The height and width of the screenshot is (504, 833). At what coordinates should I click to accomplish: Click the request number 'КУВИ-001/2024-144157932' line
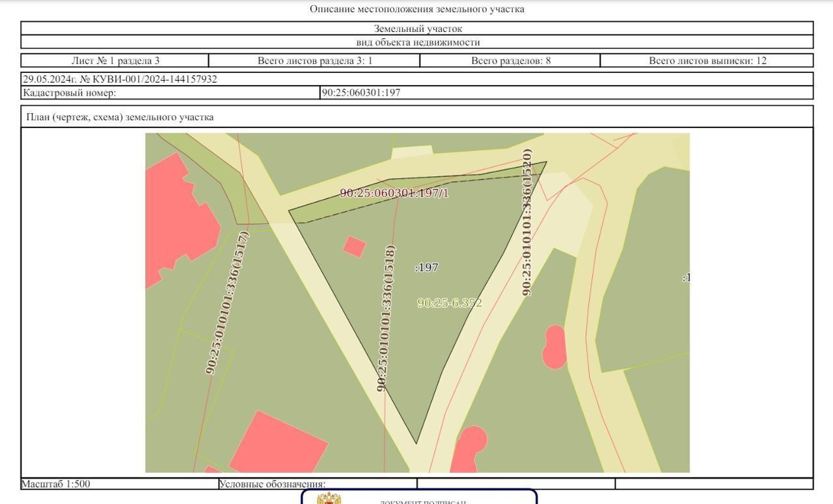coord(120,79)
